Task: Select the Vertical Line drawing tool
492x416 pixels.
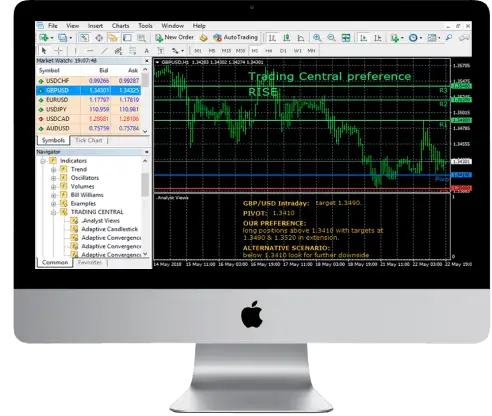Action: (x=75, y=51)
